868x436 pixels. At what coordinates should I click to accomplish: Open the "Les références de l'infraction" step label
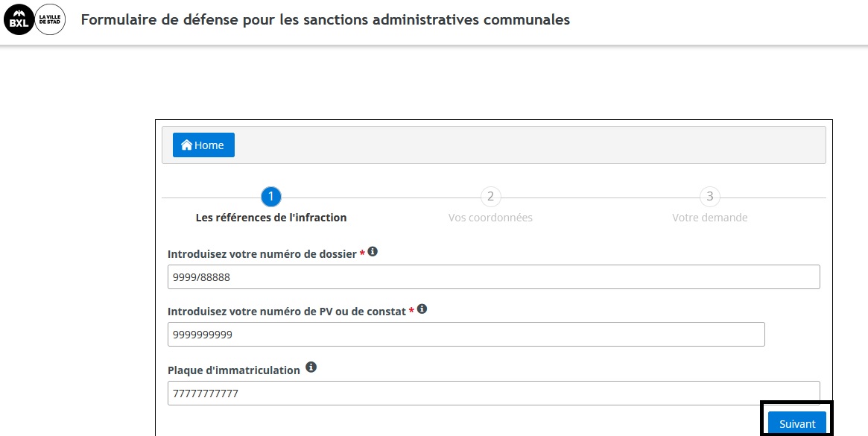tap(271, 218)
